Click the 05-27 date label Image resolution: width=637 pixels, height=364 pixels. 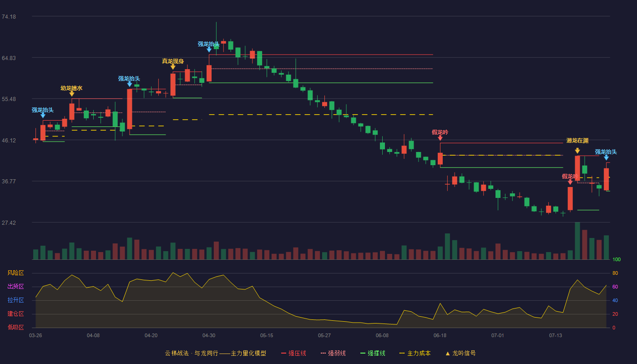click(x=324, y=335)
